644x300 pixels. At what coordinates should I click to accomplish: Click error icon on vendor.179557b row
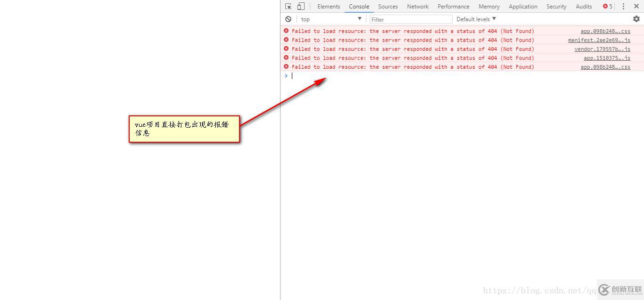point(286,49)
